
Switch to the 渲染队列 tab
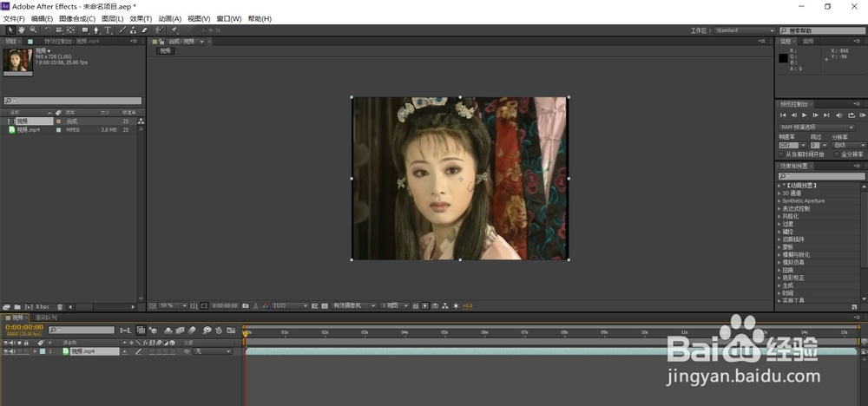coord(46,318)
